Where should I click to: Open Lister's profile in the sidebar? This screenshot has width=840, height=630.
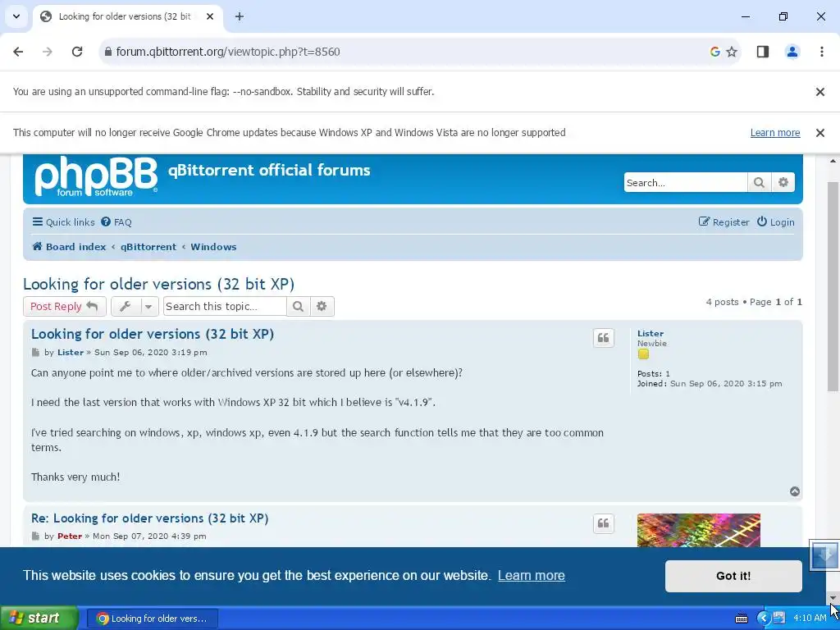click(x=651, y=333)
